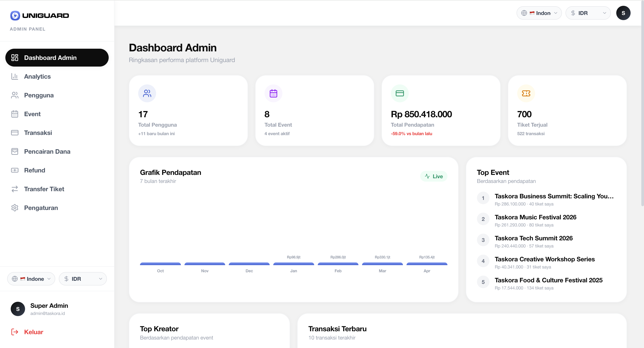Screen dimensions: 644x348
Task: Open the IDR currency dropdown at top right
Action: [x=588, y=13]
